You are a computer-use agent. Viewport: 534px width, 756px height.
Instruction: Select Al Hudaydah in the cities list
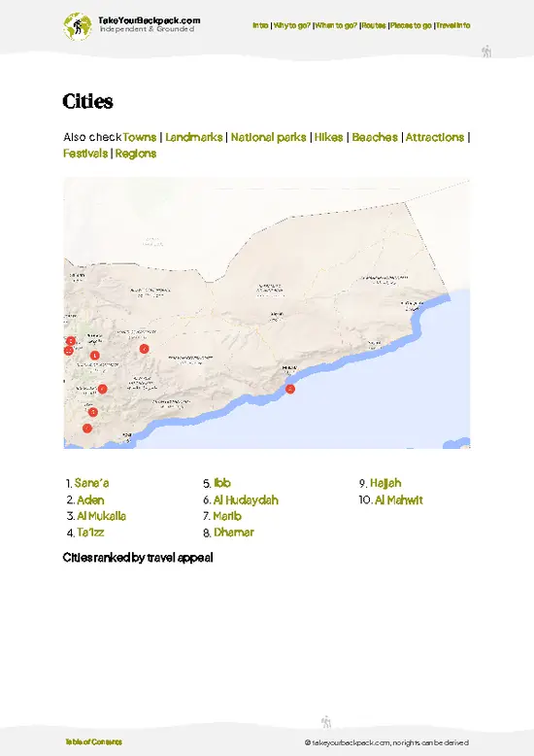click(x=246, y=500)
